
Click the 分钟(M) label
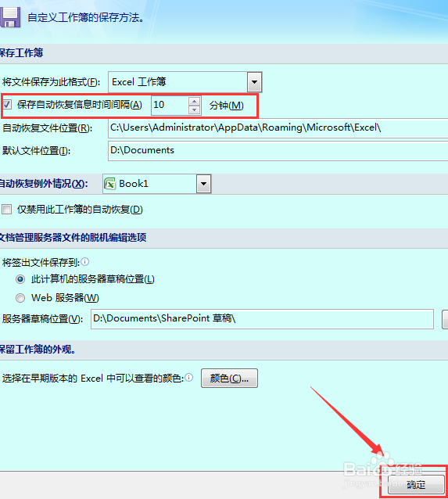click(x=226, y=106)
